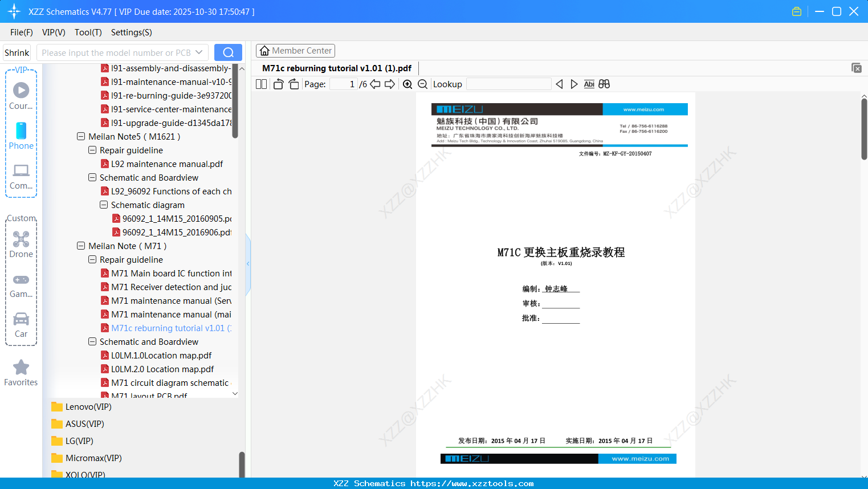Image resolution: width=868 pixels, height=489 pixels.
Task: Rotate the page clockwise
Action: (x=293, y=84)
